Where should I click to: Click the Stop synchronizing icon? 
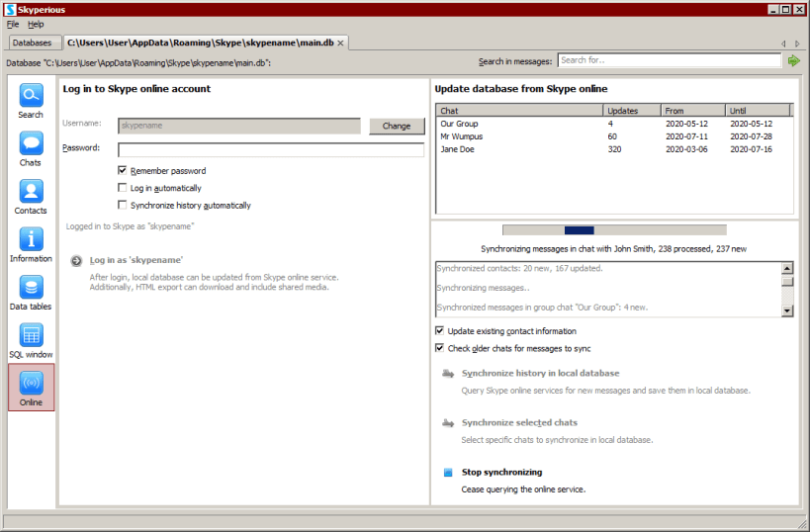(x=448, y=472)
